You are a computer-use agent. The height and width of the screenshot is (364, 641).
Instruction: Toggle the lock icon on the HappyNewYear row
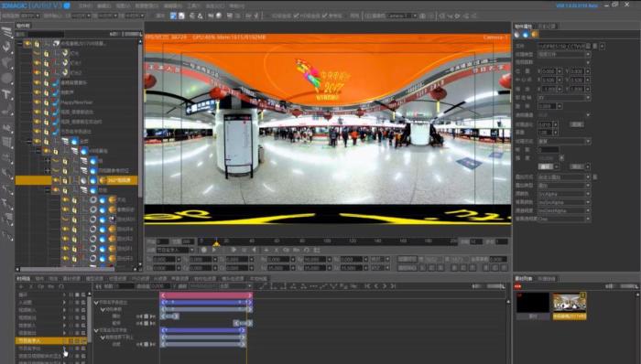click(x=46, y=102)
